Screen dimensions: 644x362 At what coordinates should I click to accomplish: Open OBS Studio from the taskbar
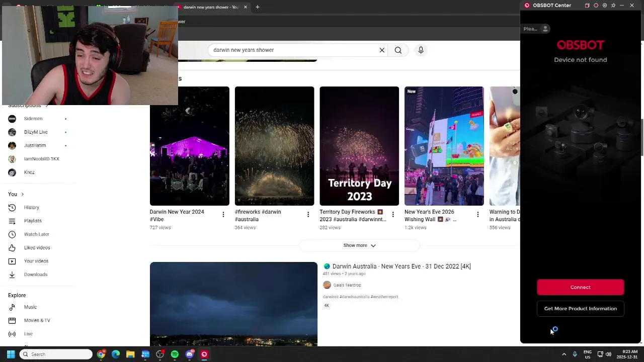click(x=160, y=354)
